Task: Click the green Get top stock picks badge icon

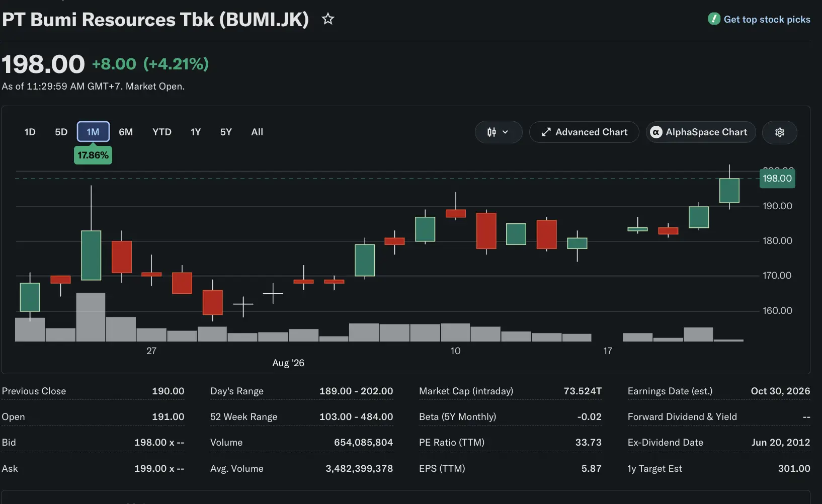Action: click(714, 19)
